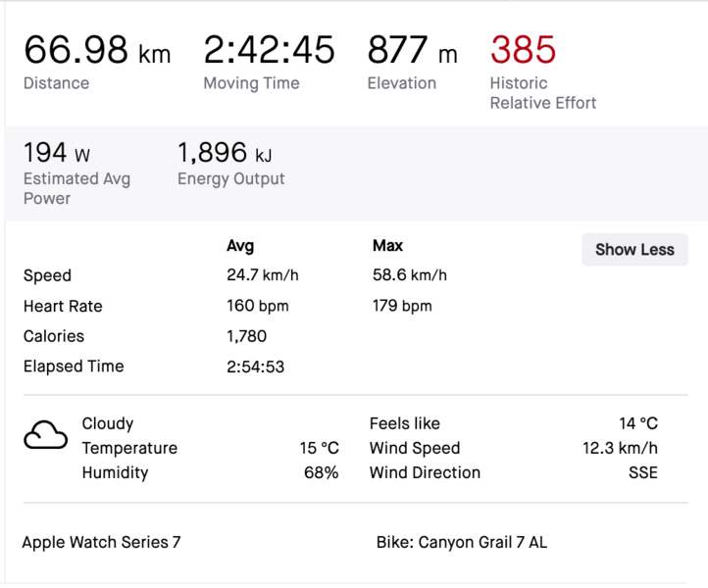
Task: Click the Historic Relative Effort label
Action: (x=542, y=93)
